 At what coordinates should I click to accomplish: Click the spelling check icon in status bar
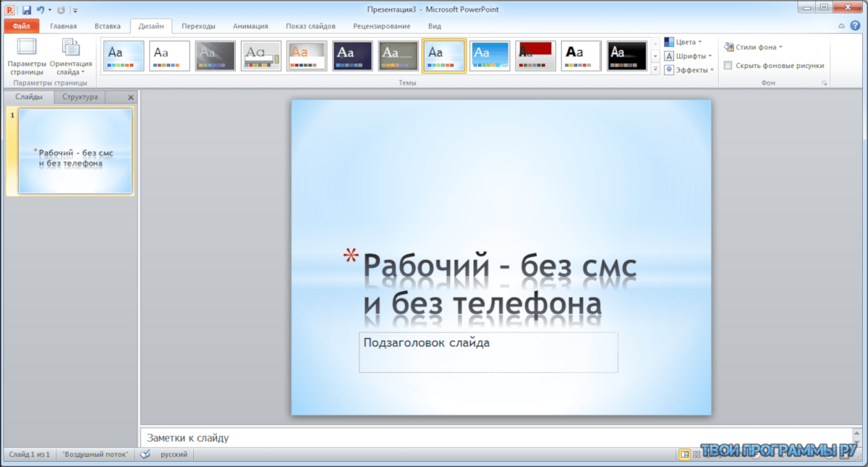(145, 454)
